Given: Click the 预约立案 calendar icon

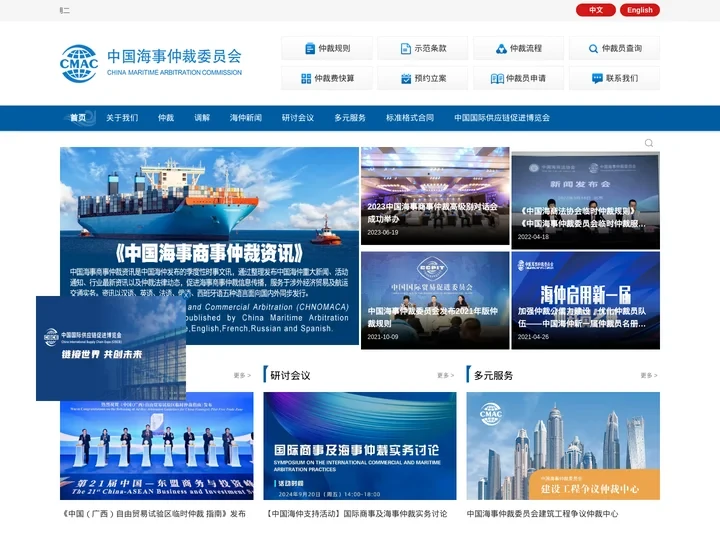Looking at the screenshot, I should (x=406, y=79).
